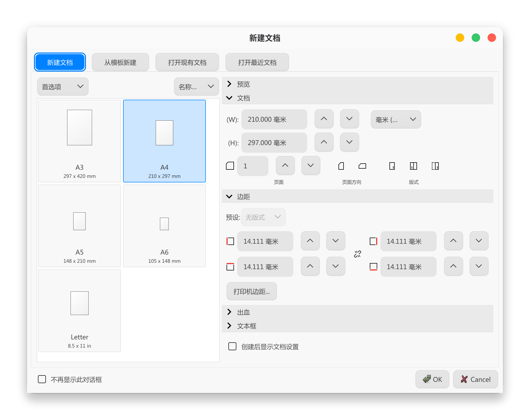530x420 pixels.
Task: Choose single page layout icon
Action: tap(392, 166)
